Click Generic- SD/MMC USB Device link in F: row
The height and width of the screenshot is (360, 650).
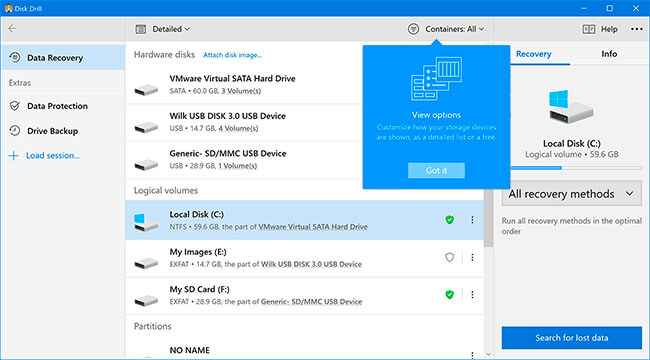(311, 302)
